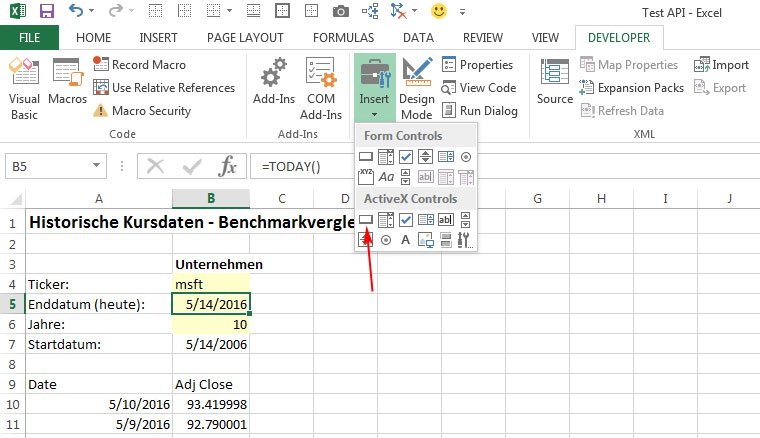
Task: Expand the Undo history dropdown arrow
Action: [x=91, y=11]
